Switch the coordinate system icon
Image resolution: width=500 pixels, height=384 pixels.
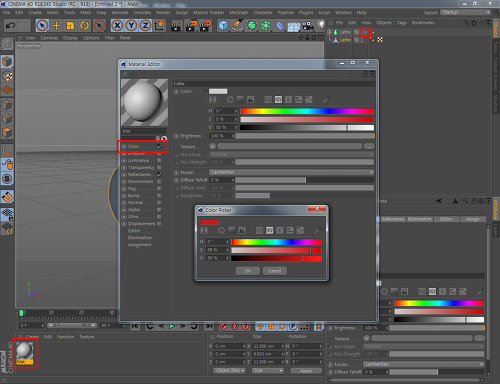(x=160, y=25)
